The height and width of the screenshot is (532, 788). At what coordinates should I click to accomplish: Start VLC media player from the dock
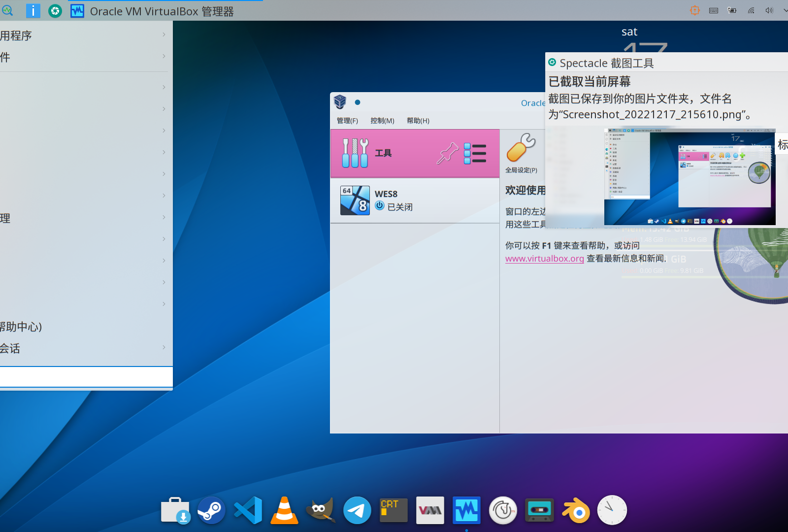284,510
